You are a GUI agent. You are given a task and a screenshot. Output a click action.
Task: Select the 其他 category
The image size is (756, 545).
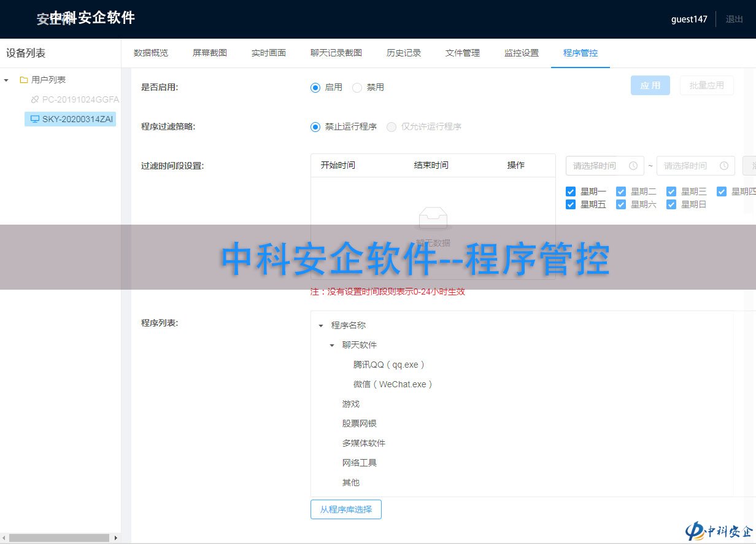click(351, 483)
